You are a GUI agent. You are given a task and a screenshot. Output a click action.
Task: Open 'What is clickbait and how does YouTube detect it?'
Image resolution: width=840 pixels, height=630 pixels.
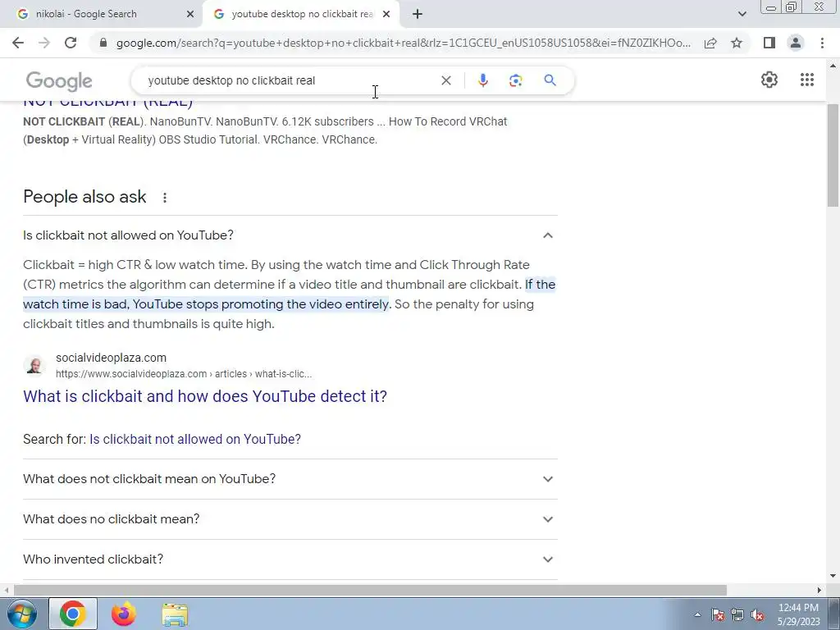(204, 396)
